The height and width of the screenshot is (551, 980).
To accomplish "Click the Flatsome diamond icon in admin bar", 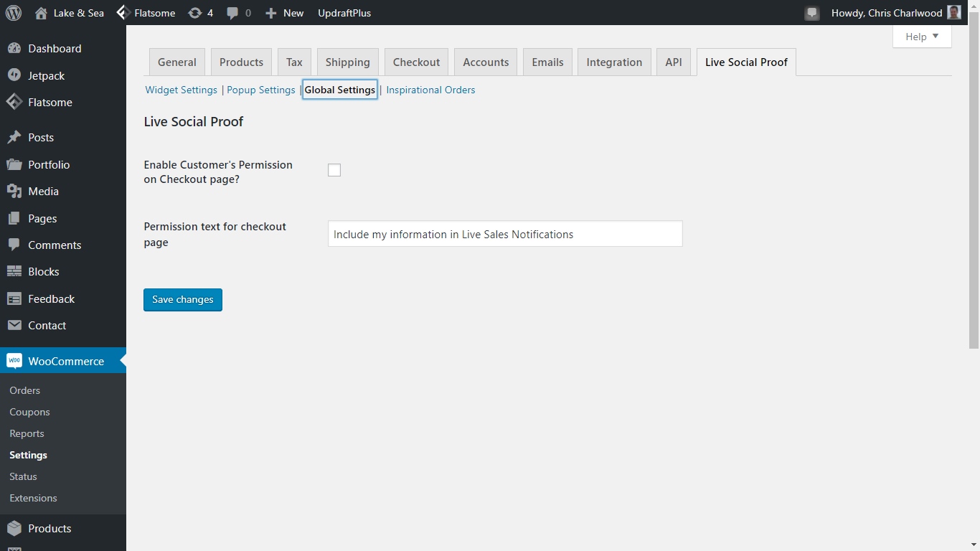I will (123, 13).
